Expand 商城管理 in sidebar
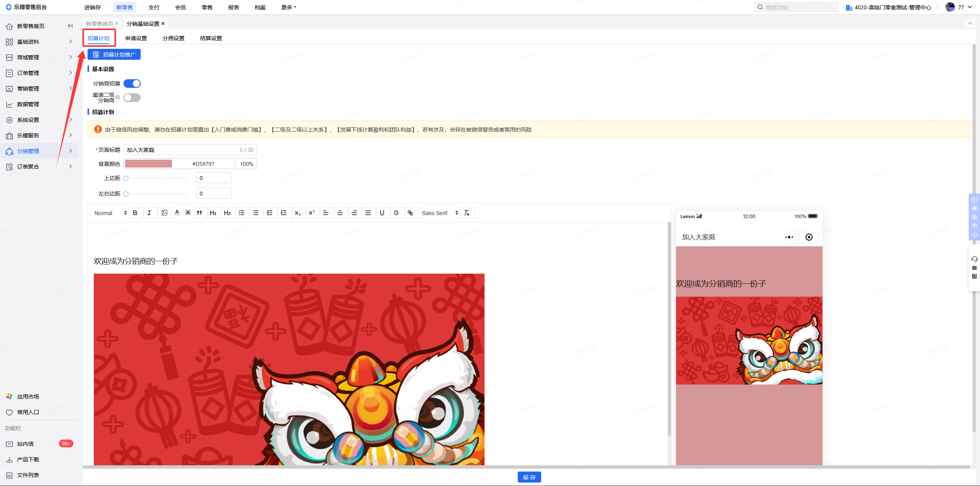The width and height of the screenshot is (980, 486). 39,57
